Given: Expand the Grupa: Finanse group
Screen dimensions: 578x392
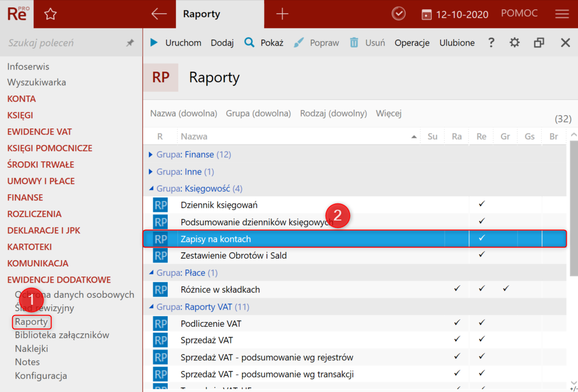Looking at the screenshot, I should [x=151, y=154].
